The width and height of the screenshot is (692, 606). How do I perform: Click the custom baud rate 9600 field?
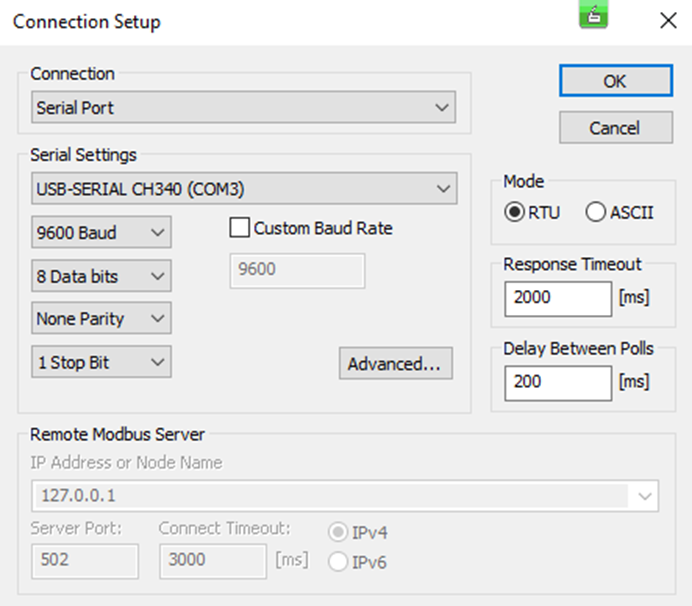click(x=297, y=270)
